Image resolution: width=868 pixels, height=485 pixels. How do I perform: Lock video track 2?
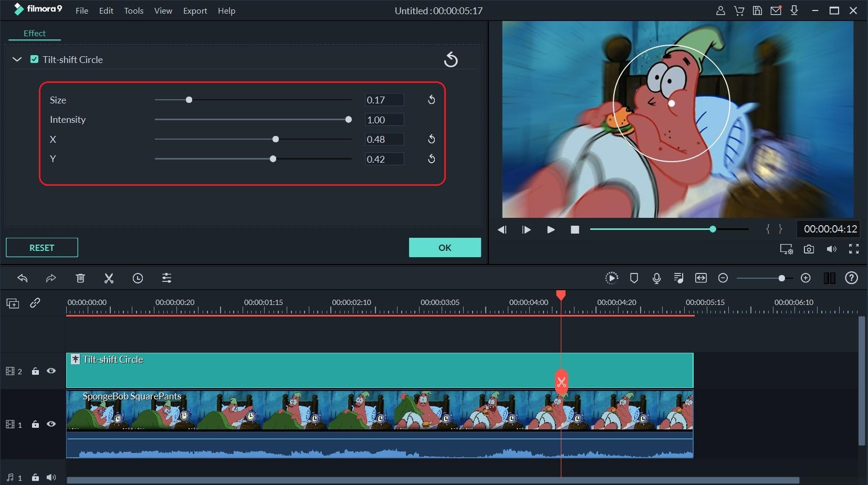35,371
